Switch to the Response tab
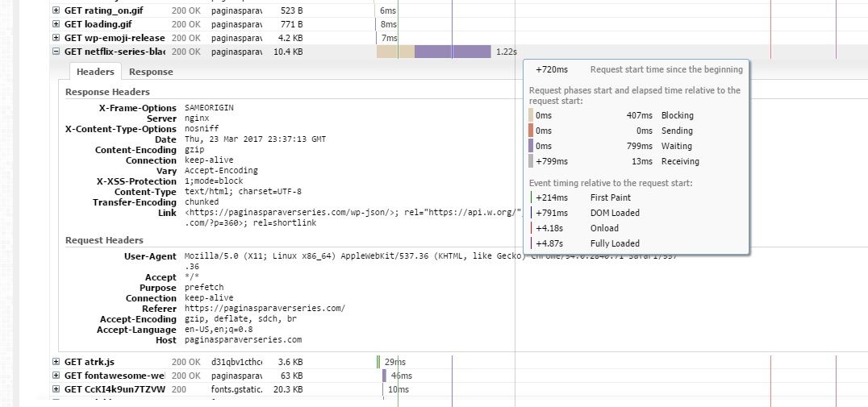The width and height of the screenshot is (868, 407). (x=151, y=72)
